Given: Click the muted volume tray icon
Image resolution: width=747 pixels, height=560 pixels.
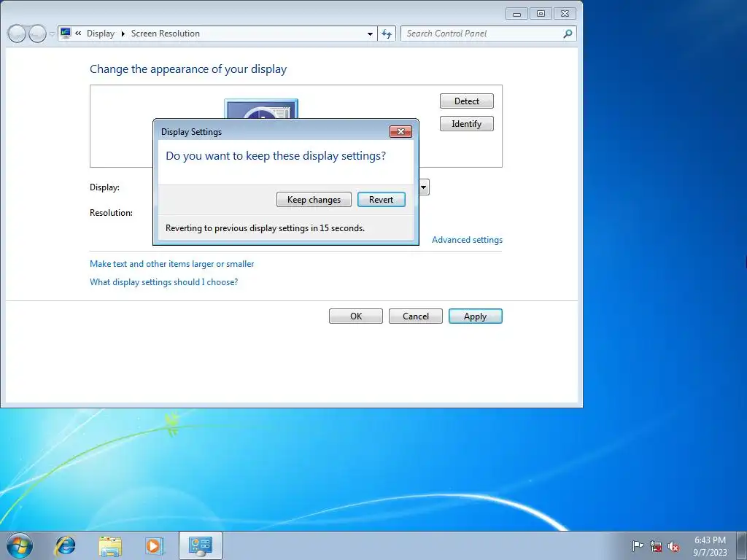Looking at the screenshot, I should [x=673, y=547].
